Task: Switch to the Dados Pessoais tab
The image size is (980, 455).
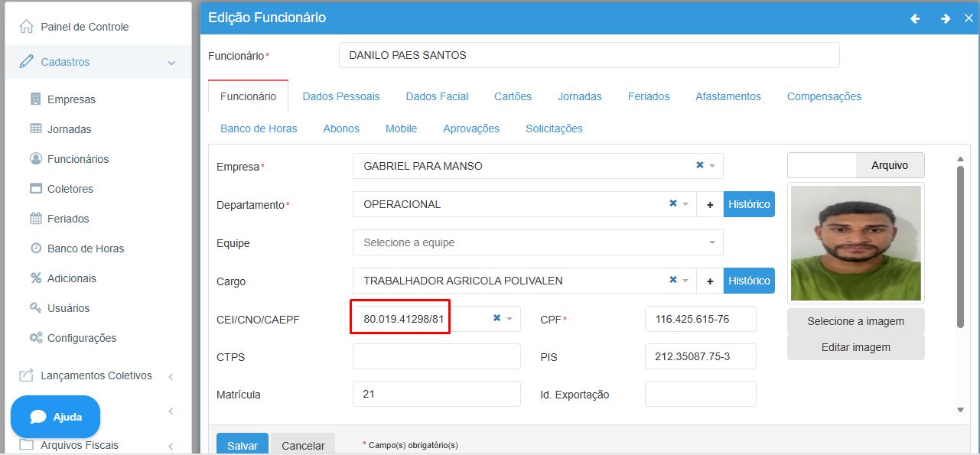Action: (x=340, y=96)
